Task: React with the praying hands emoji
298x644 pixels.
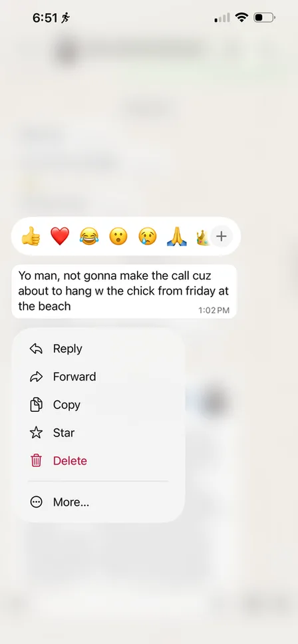Action: [x=177, y=237]
